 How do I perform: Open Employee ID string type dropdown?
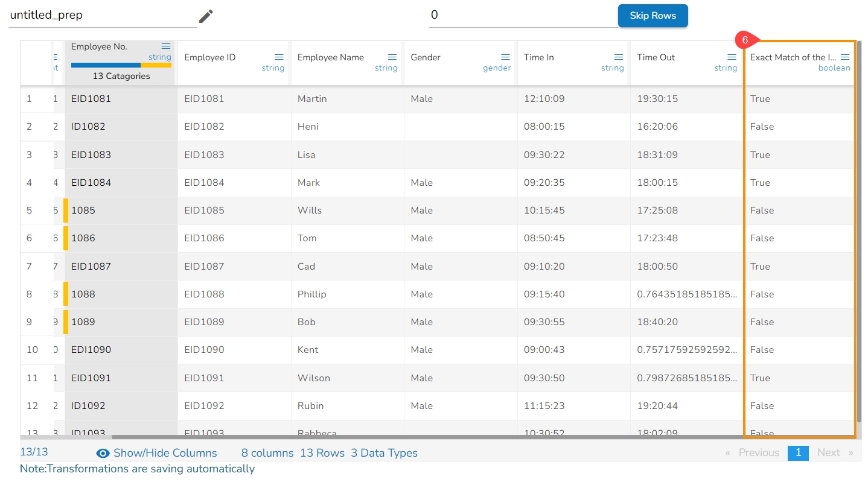(273, 68)
